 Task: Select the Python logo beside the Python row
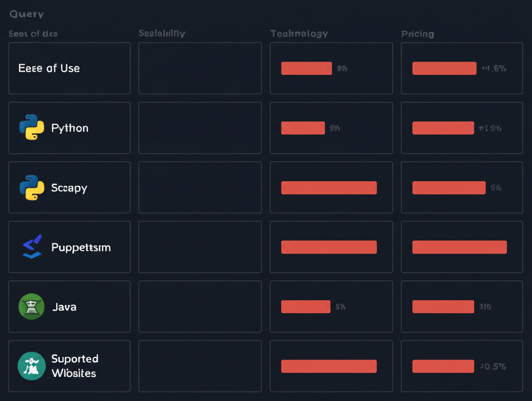tap(31, 128)
